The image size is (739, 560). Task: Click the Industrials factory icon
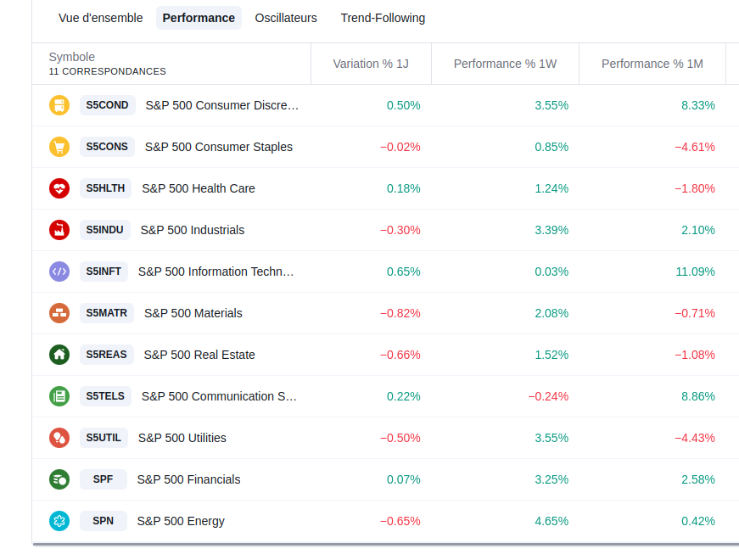(x=59, y=230)
